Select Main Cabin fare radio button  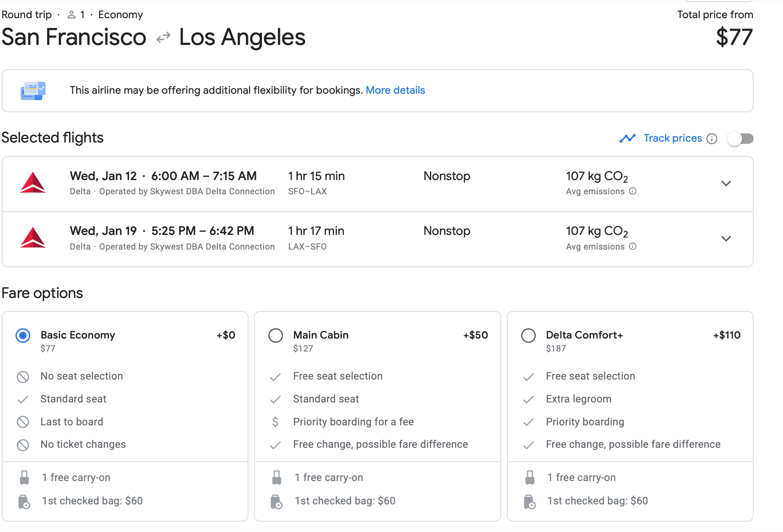click(276, 336)
